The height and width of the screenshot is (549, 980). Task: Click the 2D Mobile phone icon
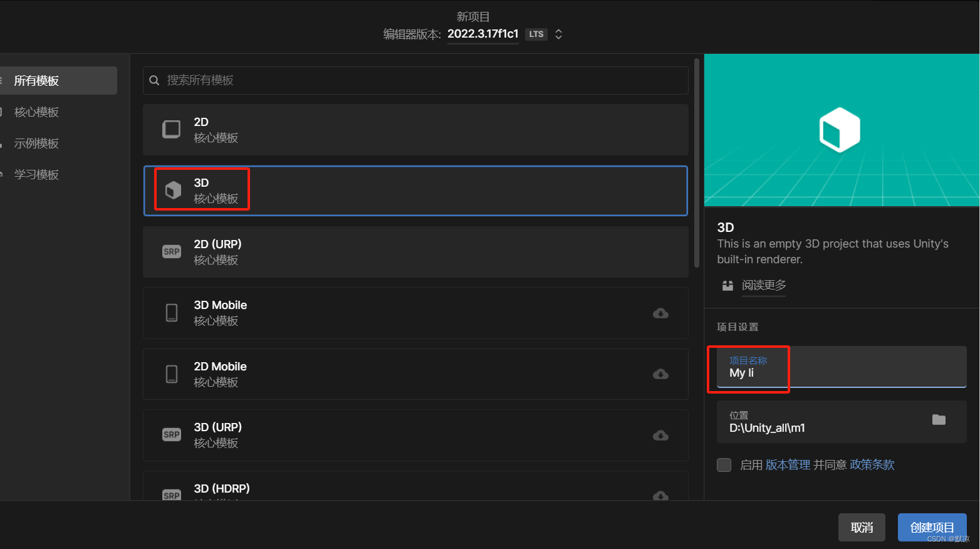point(172,374)
